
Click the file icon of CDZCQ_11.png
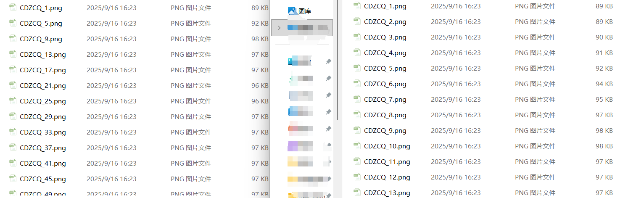pos(357,161)
